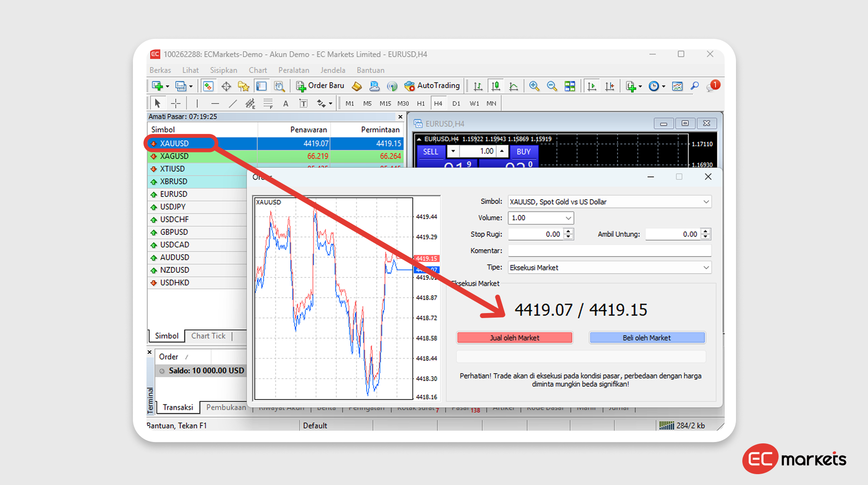
Task: Switch to the Transaksi terminal tab
Action: click(178, 407)
